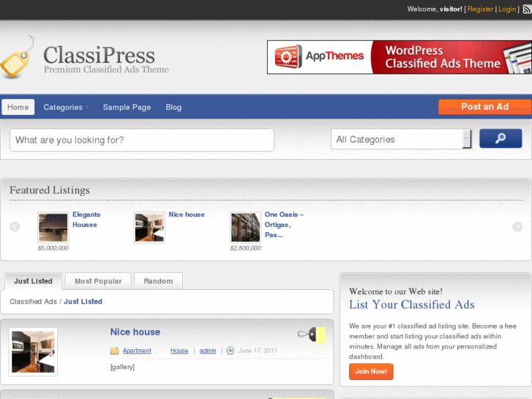Click the clock icon beside June 17, 2011

pos(230,351)
